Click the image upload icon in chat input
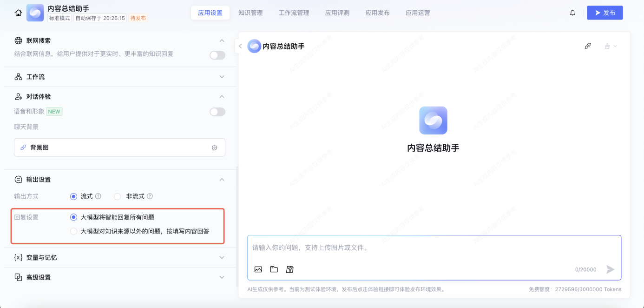Image resolution: width=644 pixels, height=308 pixels. point(258,269)
